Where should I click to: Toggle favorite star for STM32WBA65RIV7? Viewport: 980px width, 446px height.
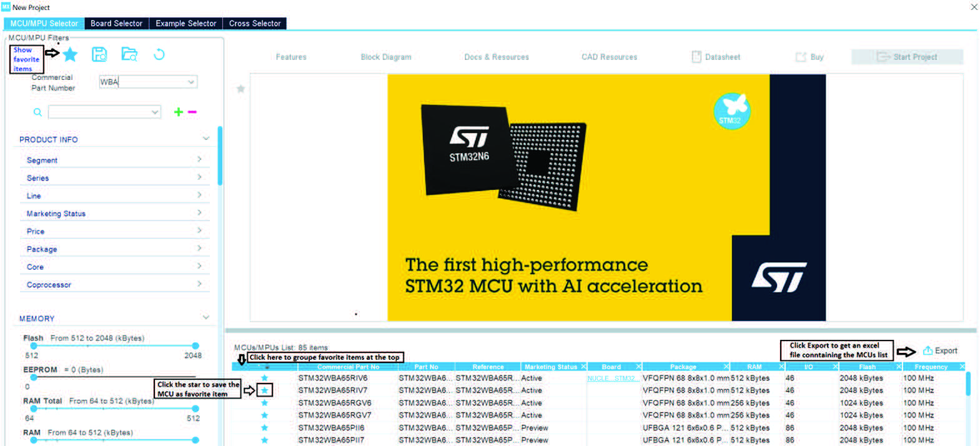coord(264,390)
